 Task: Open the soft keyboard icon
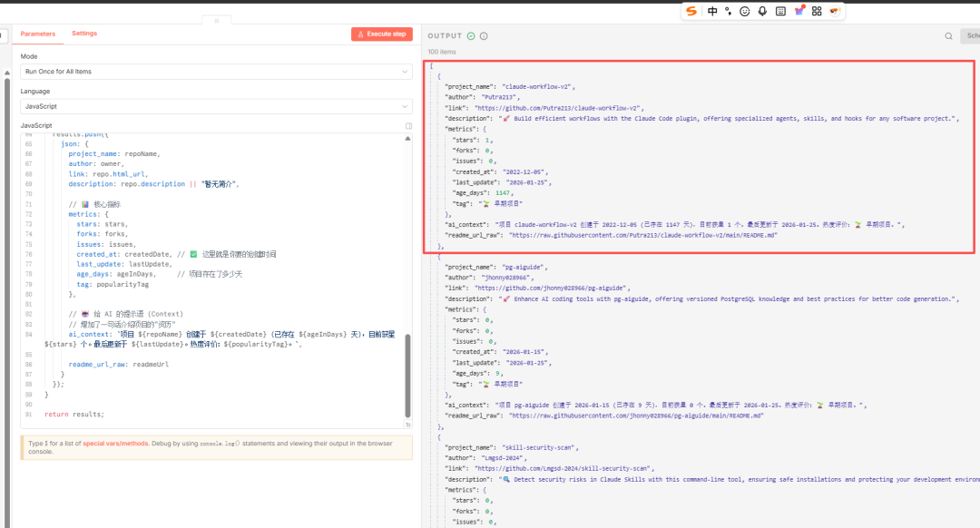click(780, 11)
